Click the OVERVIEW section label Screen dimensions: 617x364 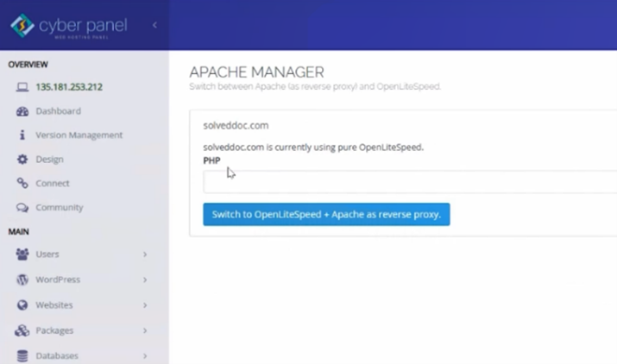pos(28,65)
